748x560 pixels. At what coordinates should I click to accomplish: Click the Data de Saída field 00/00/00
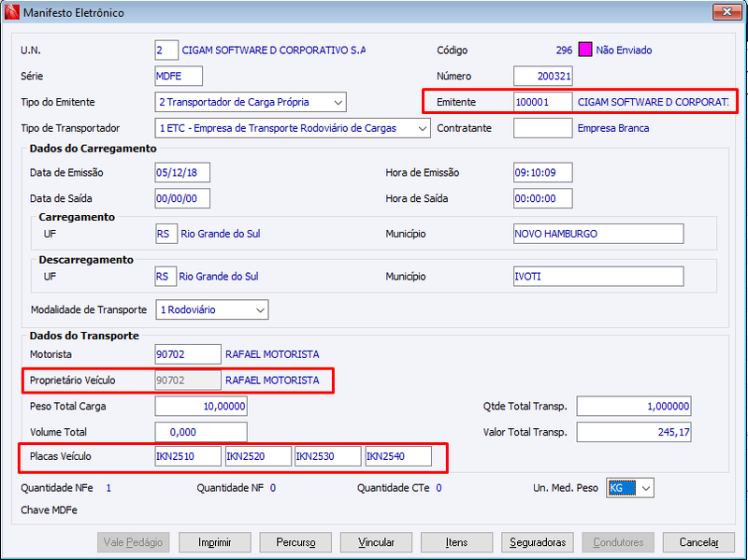[x=182, y=198]
